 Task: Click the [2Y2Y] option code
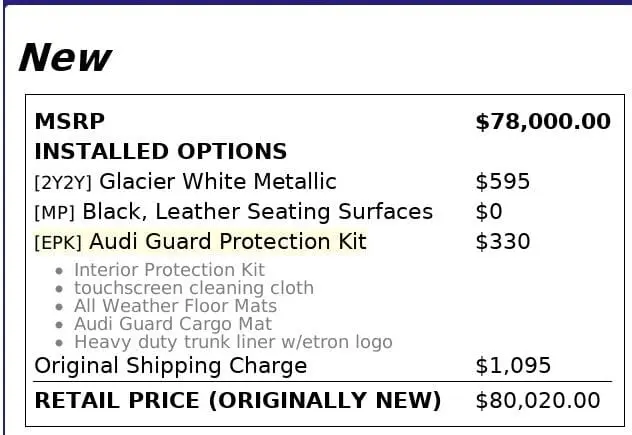tap(63, 183)
